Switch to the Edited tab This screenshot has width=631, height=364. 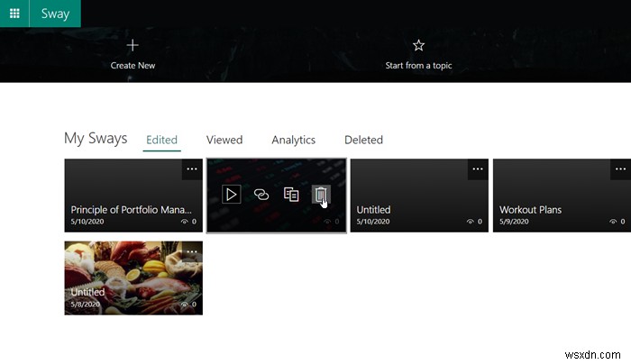pos(161,140)
